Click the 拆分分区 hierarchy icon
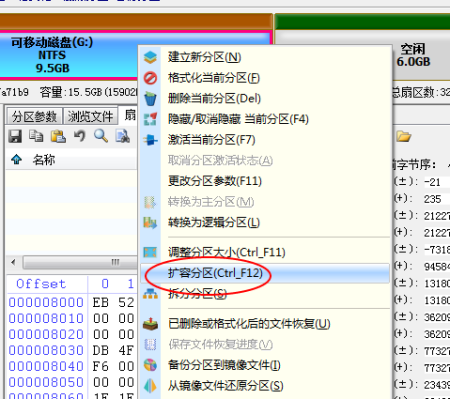The height and width of the screenshot is (399, 450). (150, 294)
